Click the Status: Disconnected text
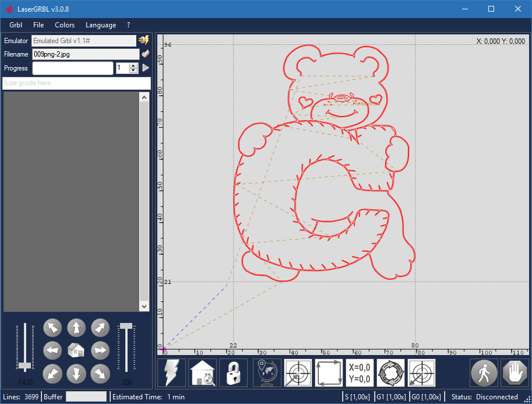 coord(484,397)
